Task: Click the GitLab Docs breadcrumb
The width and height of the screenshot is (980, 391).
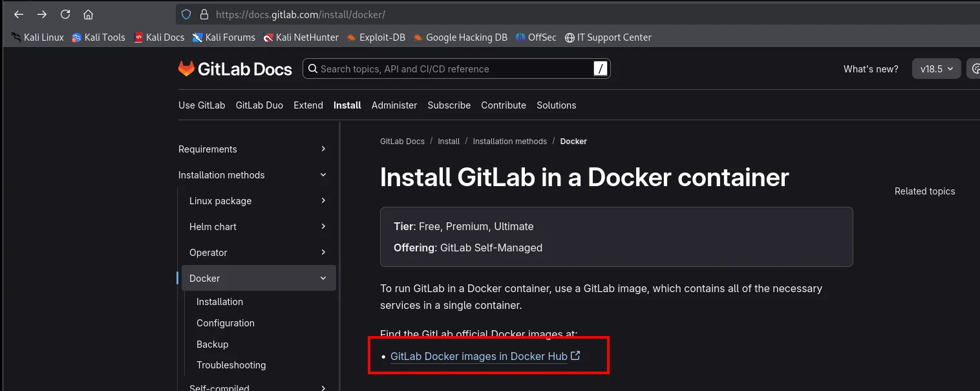Action: pyautogui.click(x=402, y=141)
